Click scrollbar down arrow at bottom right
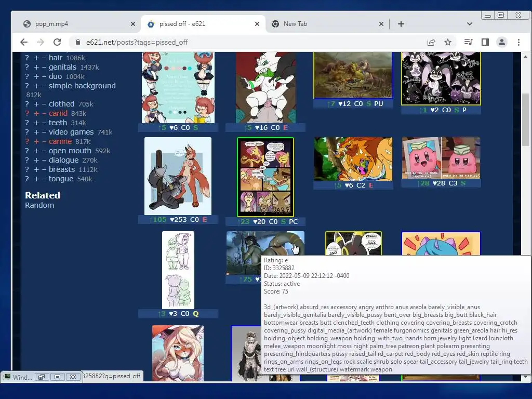The height and width of the screenshot is (399, 532). point(526,377)
